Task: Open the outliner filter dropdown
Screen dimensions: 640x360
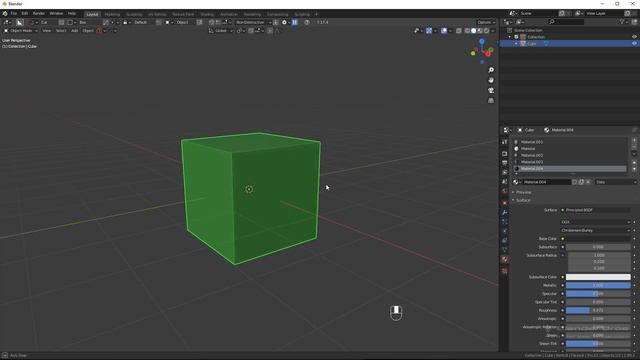Action: point(623,22)
